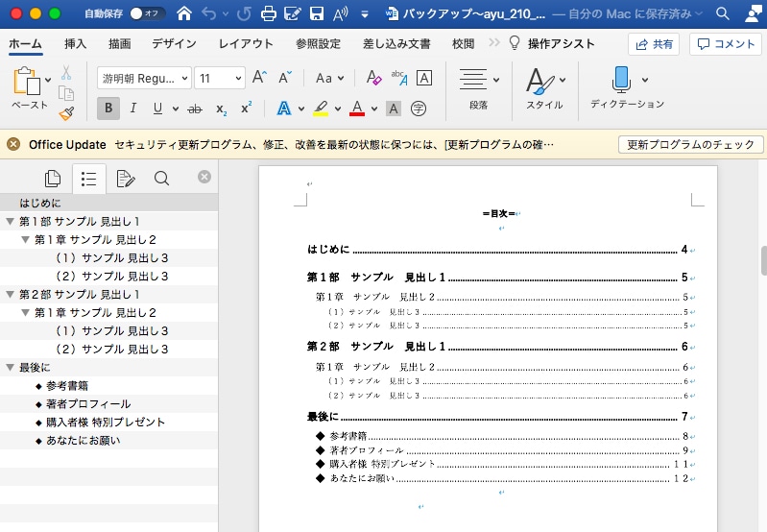The height and width of the screenshot is (532, 767).
Task: Open the search pane icon in sidebar
Action: point(161,179)
